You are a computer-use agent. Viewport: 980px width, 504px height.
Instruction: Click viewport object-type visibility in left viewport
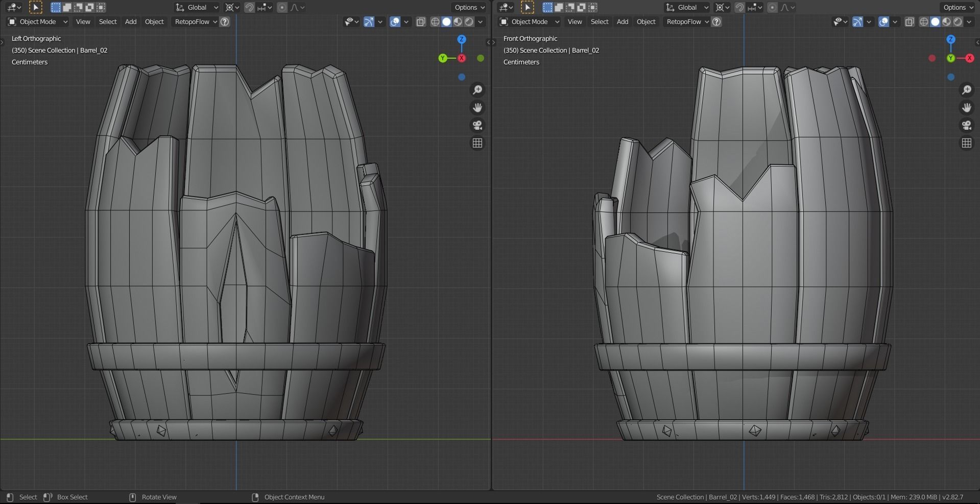coord(351,21)
